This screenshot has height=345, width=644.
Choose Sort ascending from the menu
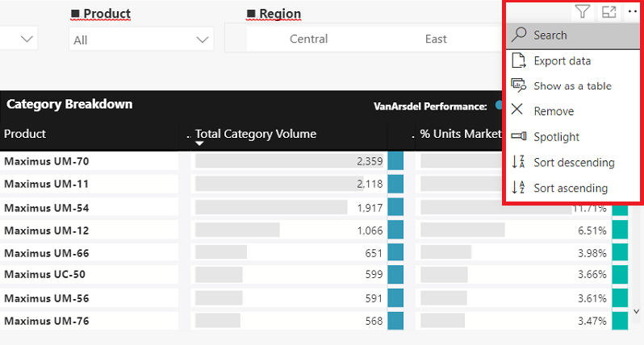coord(570,188)
